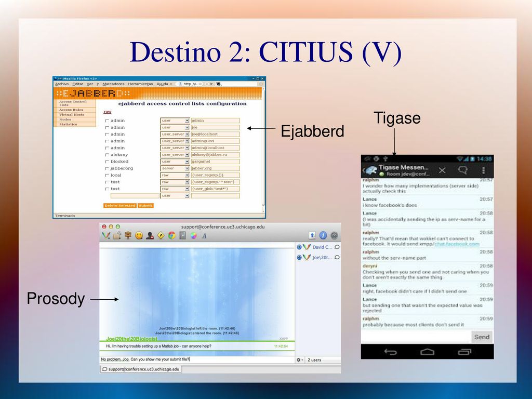Follow the raw link in ejabberd page
This screenshot has height=399, width=532.
coord(107,112)
